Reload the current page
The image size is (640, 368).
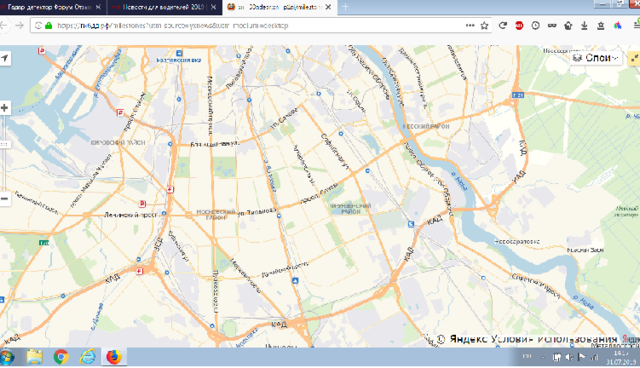[503, 25]
